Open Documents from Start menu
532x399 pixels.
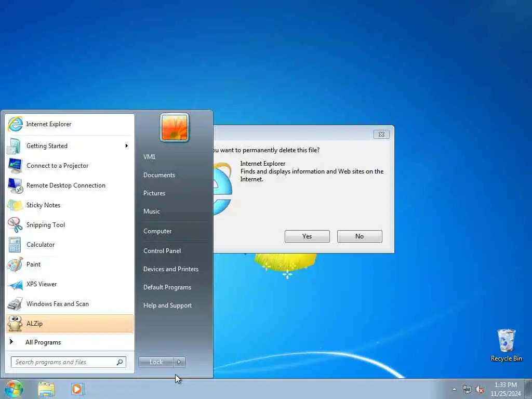pyautogui.click(x=159, y=175)
